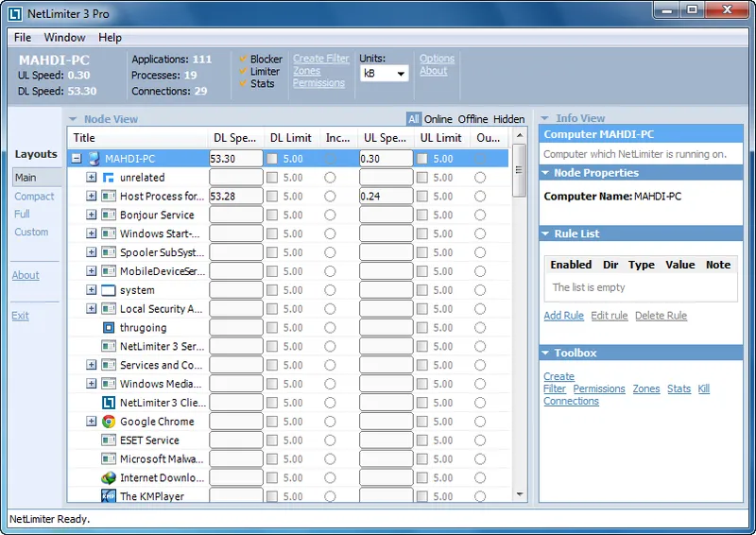Collapse the Node View panel arrow
This screenshot has width=756, height=535.
click(x=73, y=119)
